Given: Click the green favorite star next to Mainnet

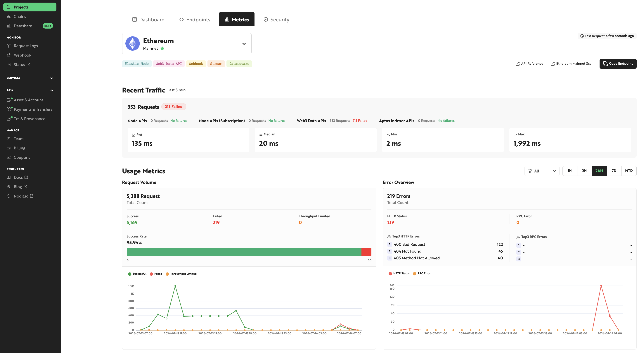Looking at the screenshot, I should click(162, 48).
